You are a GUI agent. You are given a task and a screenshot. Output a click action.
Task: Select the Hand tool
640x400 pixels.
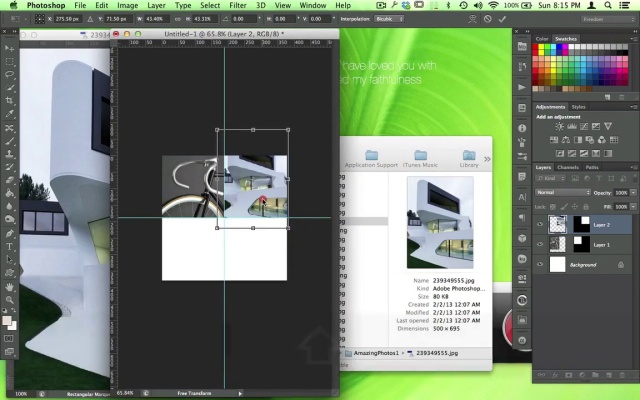(x=9, y=286)
